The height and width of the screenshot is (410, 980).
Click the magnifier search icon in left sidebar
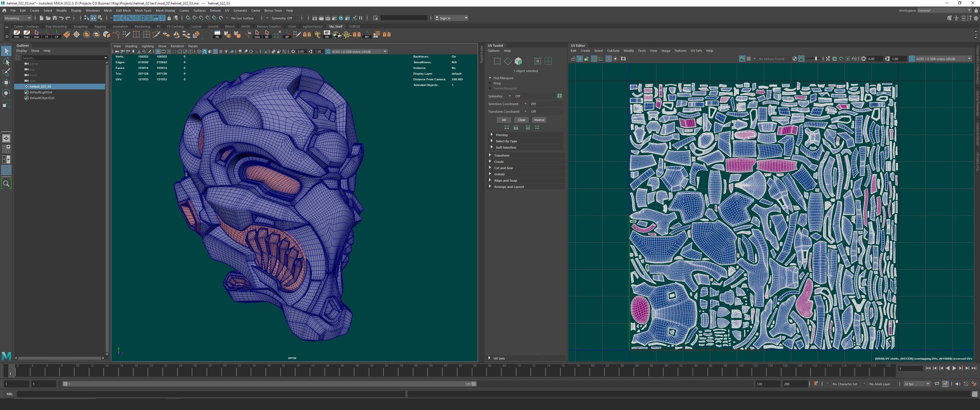click(6, 184)
